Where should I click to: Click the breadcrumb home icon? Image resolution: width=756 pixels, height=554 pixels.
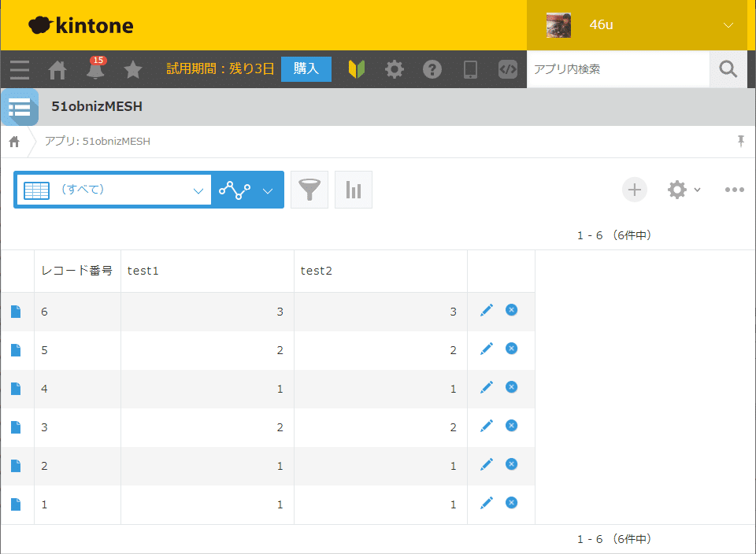coord(14,142)
